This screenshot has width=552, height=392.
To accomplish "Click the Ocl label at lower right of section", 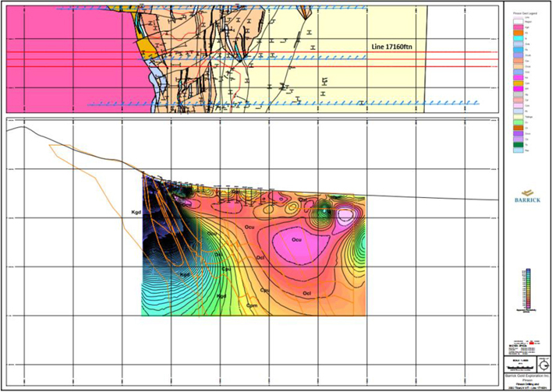I will point(307,294).
